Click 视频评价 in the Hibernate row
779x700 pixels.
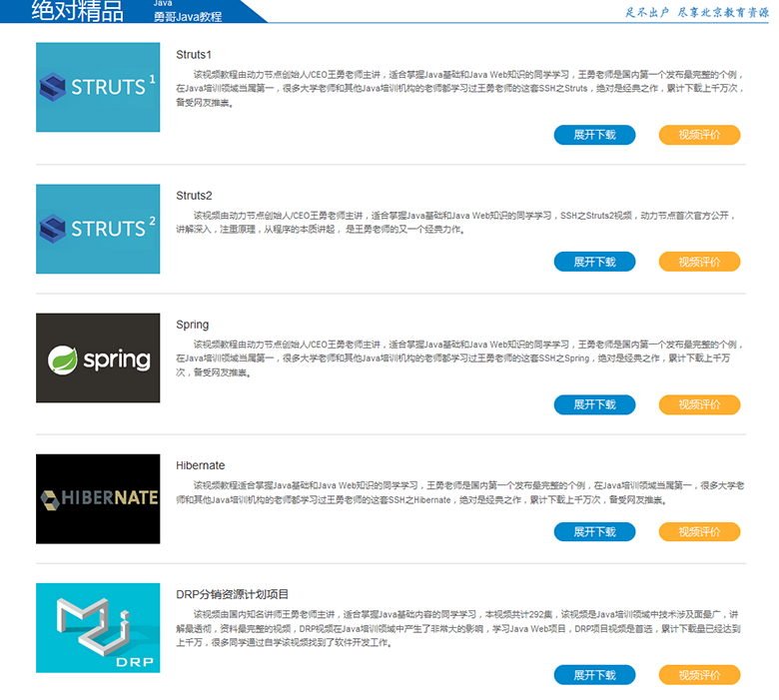pos(699,532)
